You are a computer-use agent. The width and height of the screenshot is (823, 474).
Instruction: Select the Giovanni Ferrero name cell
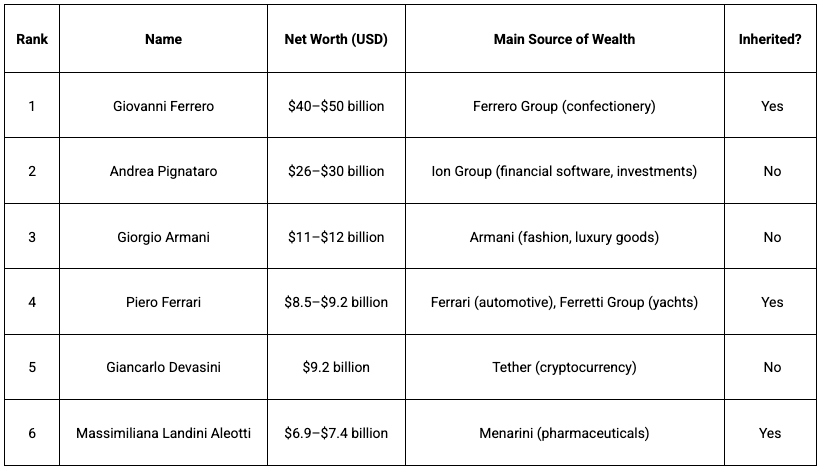(x=163, y=106)
